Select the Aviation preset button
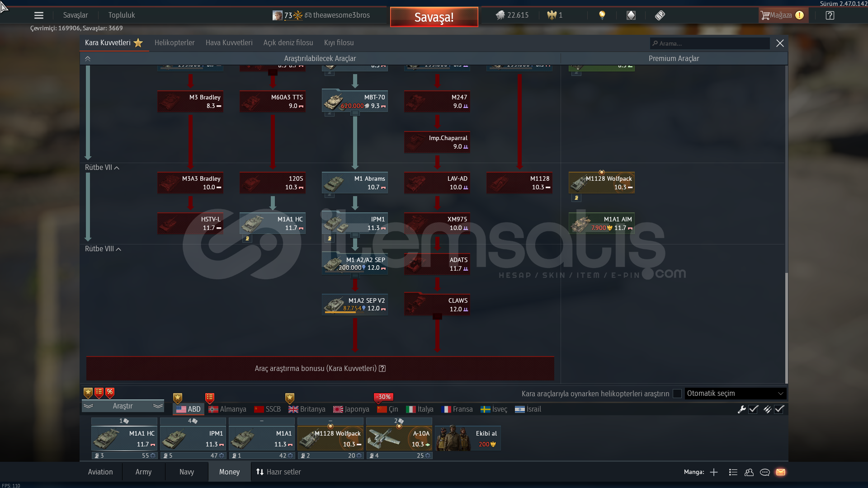 [100, 472]
